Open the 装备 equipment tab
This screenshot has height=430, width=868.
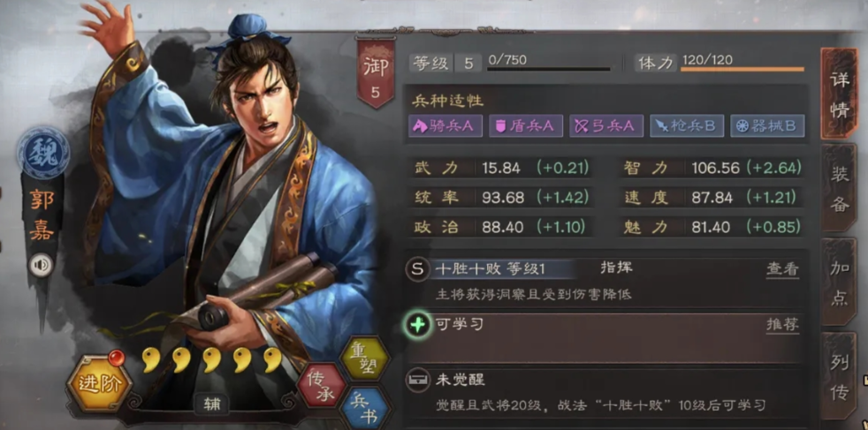click(x=839, y=188)
